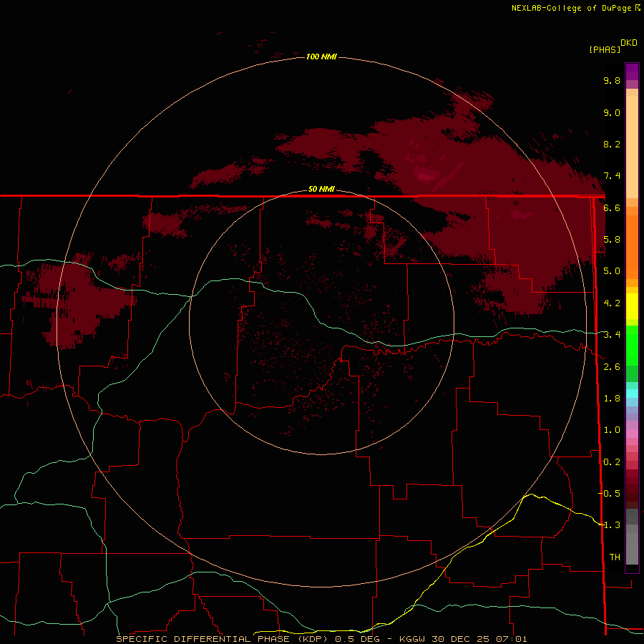Click the [PHAS] legend label
Screen dimensions: 644x644
pos(605,49)
